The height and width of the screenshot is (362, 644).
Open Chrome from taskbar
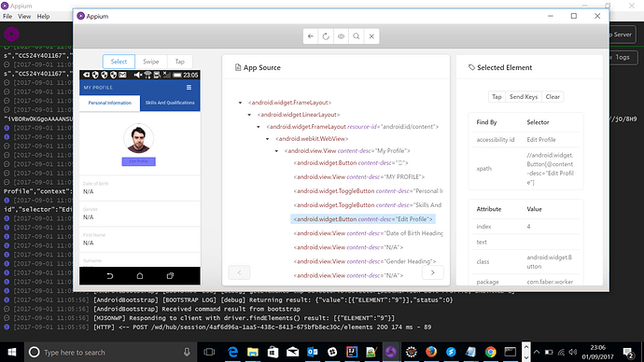click(490, 352)
